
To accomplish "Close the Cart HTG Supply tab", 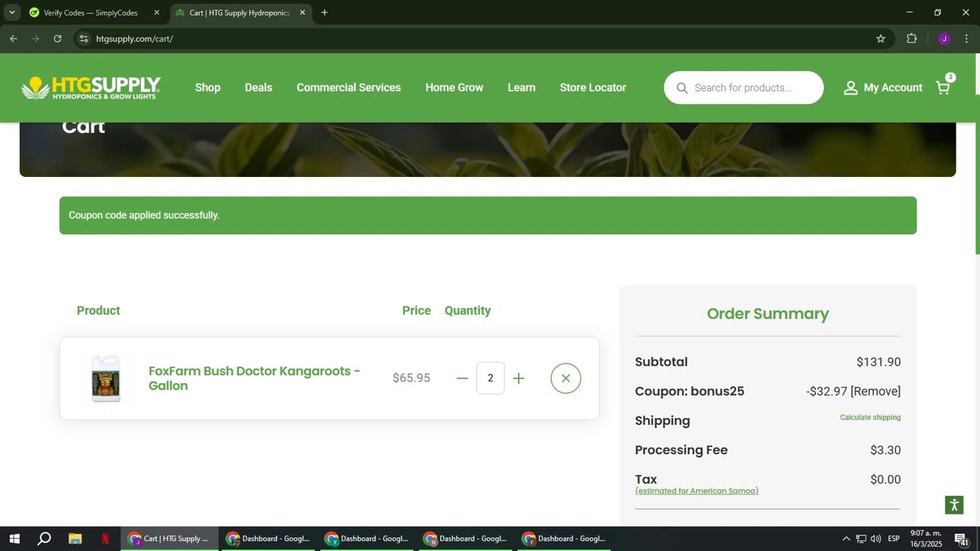I will (x=302, y=12).
